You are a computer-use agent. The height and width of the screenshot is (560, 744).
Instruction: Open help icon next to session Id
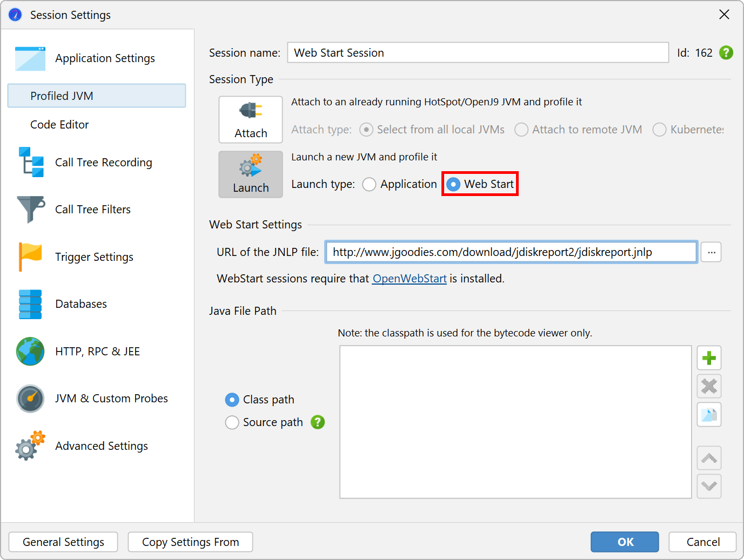[726, 53]
